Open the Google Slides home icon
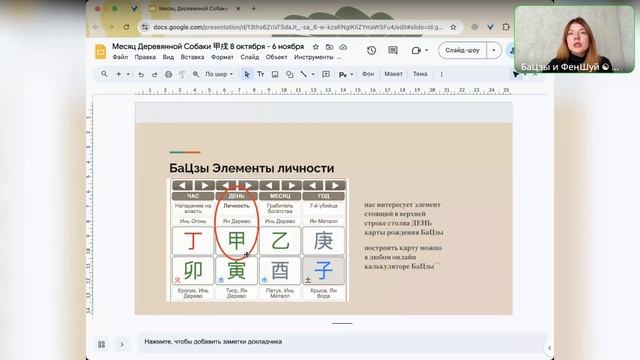This screenshot has width=640, height=360. [100, 52]
